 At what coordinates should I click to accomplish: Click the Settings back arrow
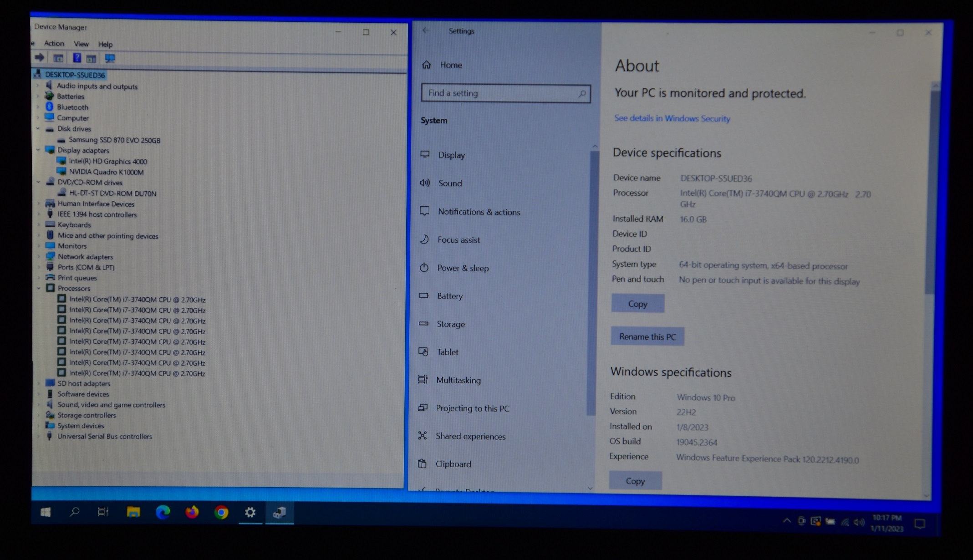click(x=426, y=31)
